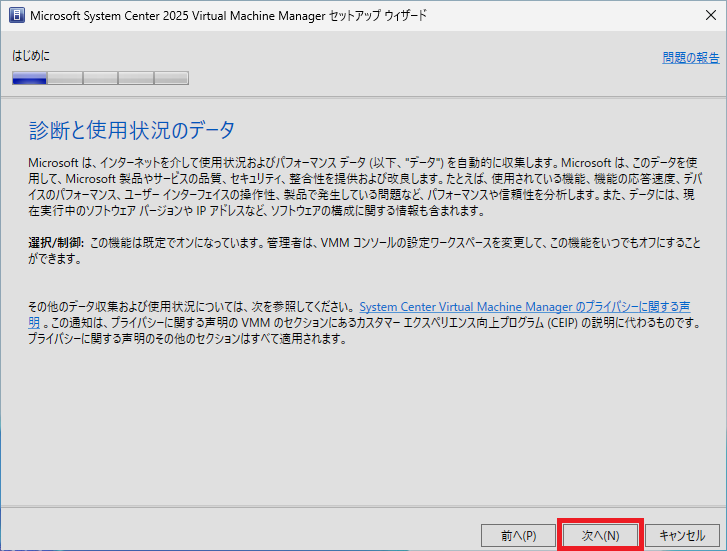Close the setup wizard window

pos(711,15)
